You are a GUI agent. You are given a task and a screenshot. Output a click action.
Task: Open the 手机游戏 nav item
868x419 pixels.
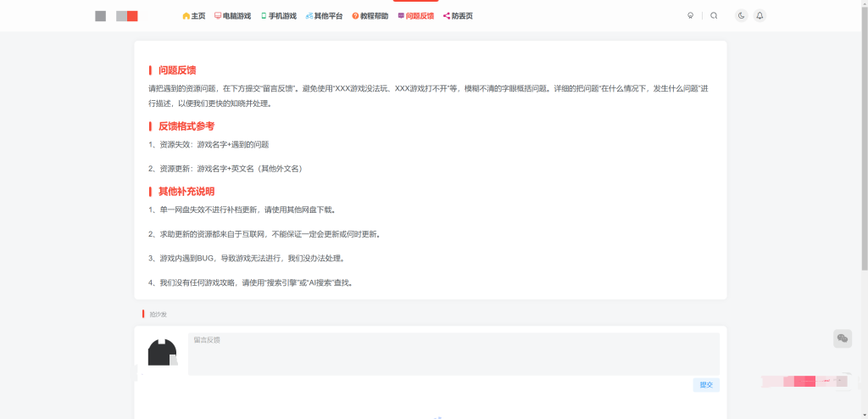pyautogui.click(x=278, y=16)
